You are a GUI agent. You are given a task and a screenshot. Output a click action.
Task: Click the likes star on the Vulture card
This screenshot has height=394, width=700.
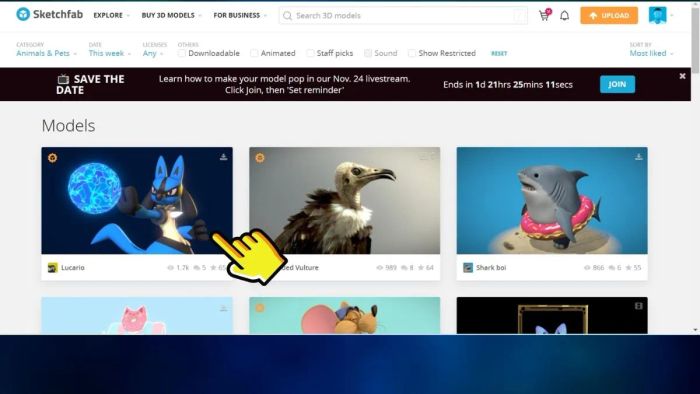coord(421,268)
